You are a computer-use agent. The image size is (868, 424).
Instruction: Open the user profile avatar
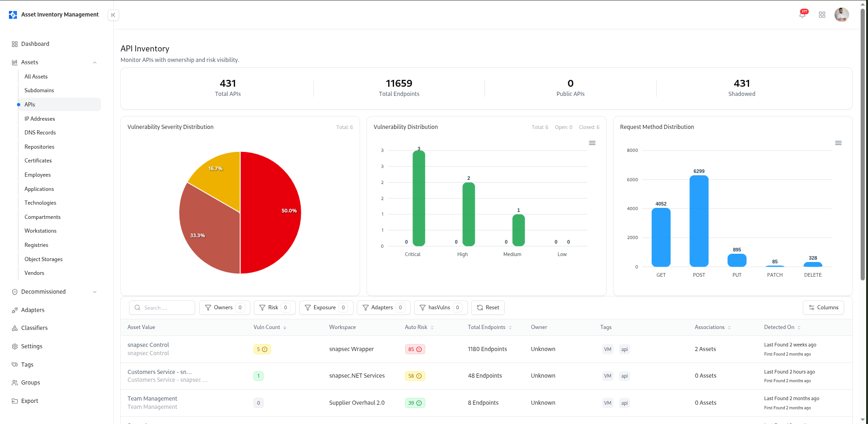[x=841, y=15]
